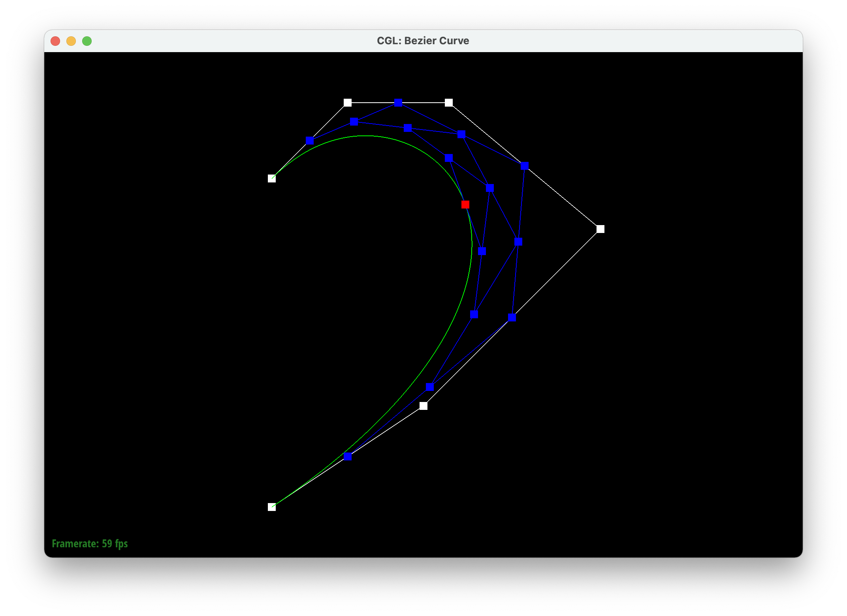
Task: Click the "CGL: Bezier Curve" window title
Action: [423, 41]
